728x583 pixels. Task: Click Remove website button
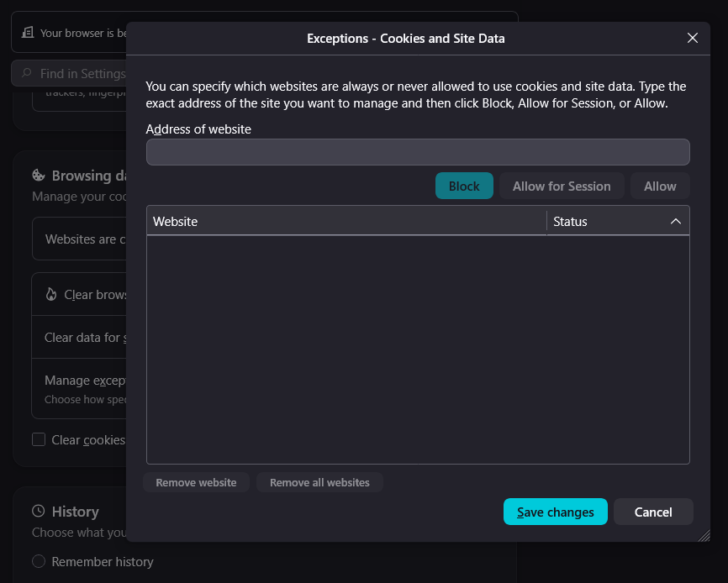196,482
